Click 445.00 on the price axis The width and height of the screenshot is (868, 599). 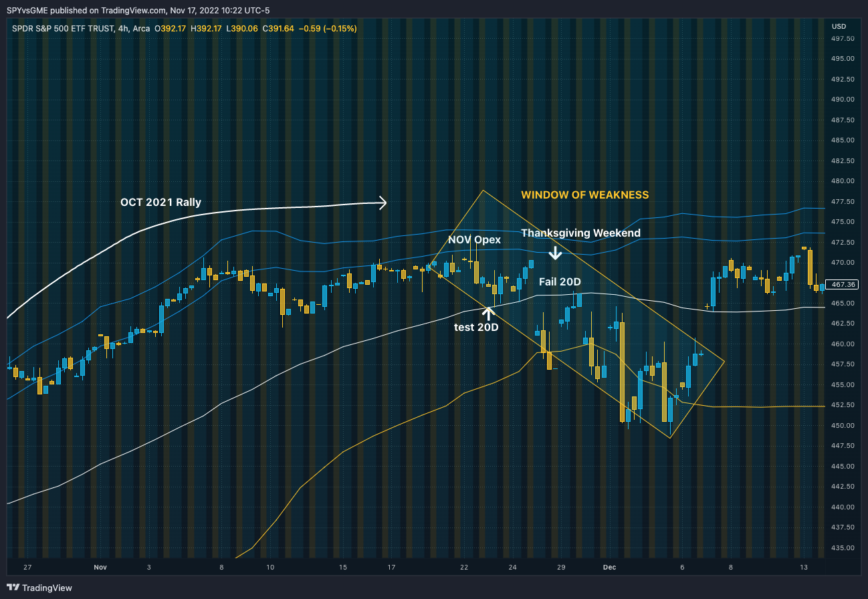[843, 466]
